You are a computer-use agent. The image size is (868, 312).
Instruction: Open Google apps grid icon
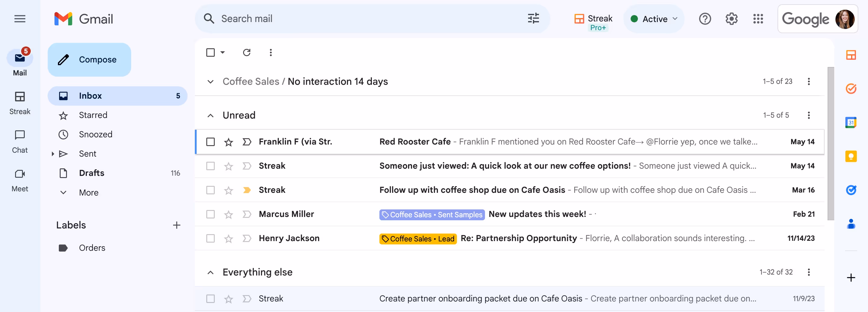(758, 19)
